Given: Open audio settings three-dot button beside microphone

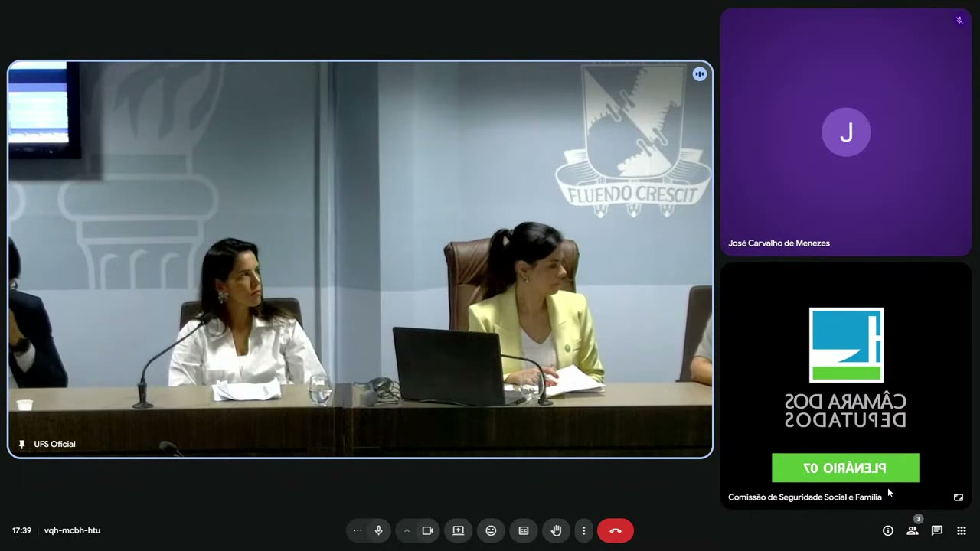Looking at the screenshot, I should [357, 530].
